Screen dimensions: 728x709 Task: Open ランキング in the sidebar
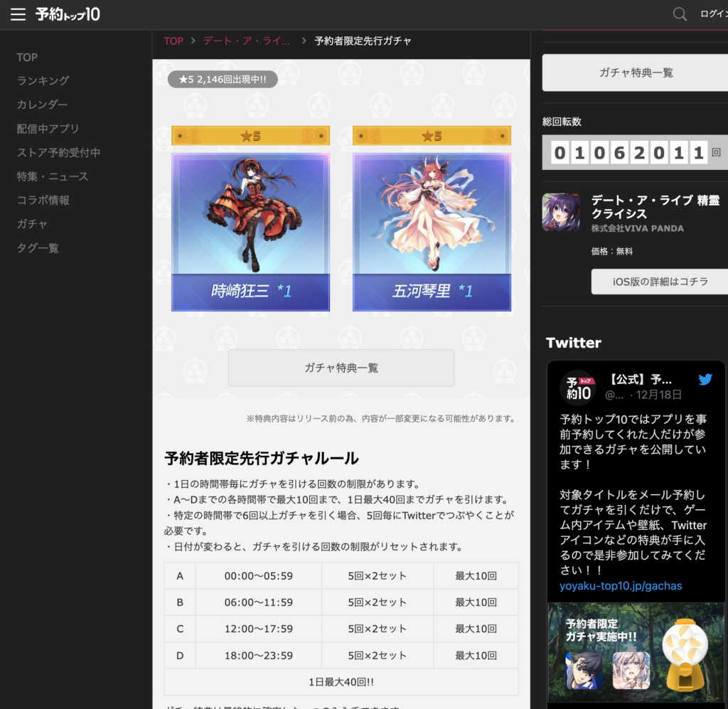point(43,81)
